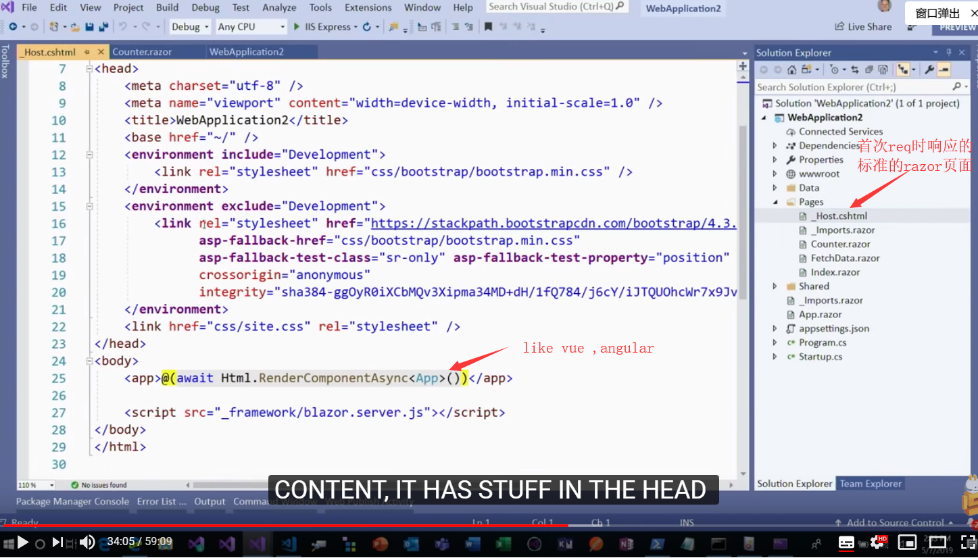Click the video progress bar
978x560 pixels.
pos(489,526)
